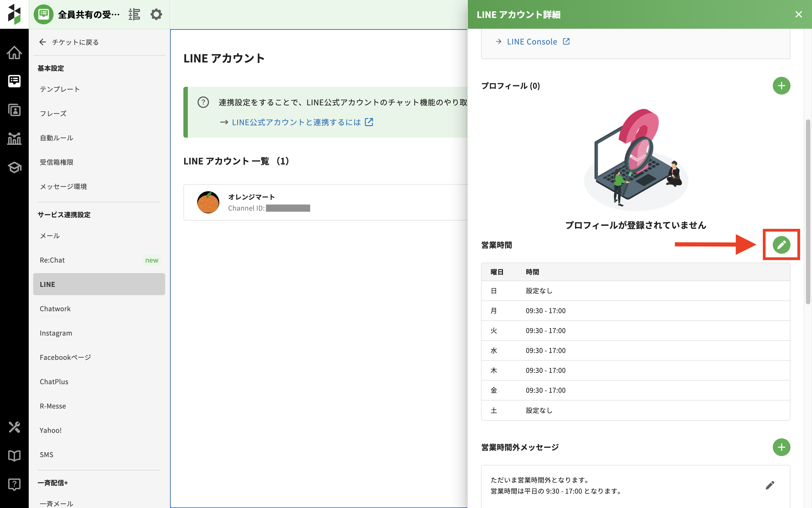Edit the out-of-hours message with pencil icon
Image resolution: width=812 pixels, height=508 pixels.
(x=770, y=485)
